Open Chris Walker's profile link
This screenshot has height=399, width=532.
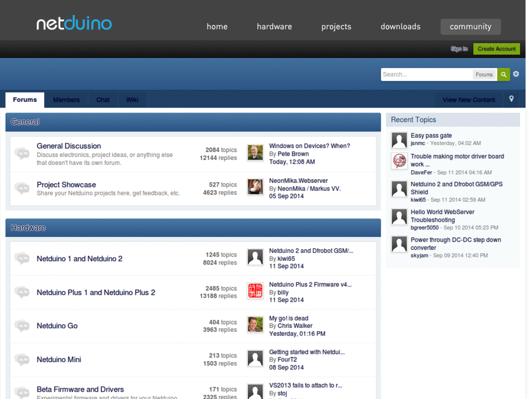point(295,326)
